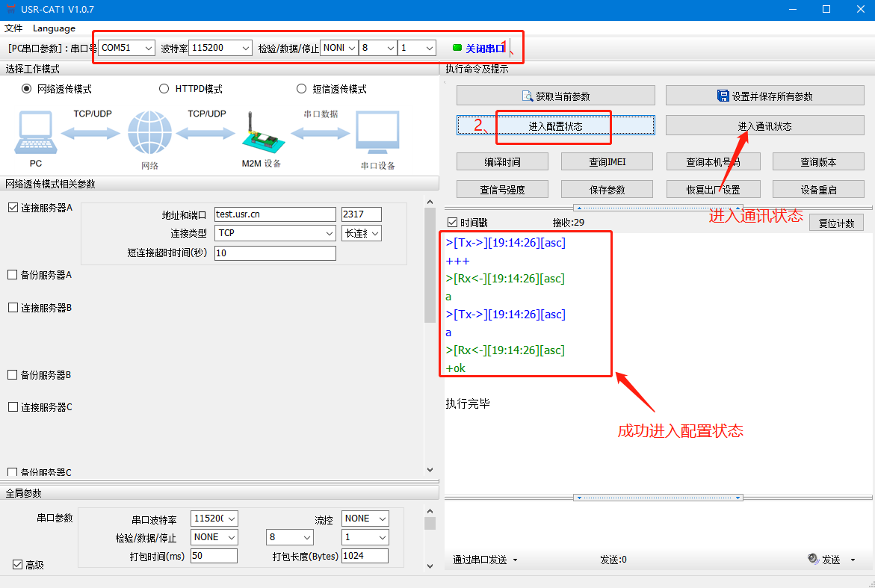Select the HTTPD模式 radio button
The image size is (875, 588).
click(164, 89)
